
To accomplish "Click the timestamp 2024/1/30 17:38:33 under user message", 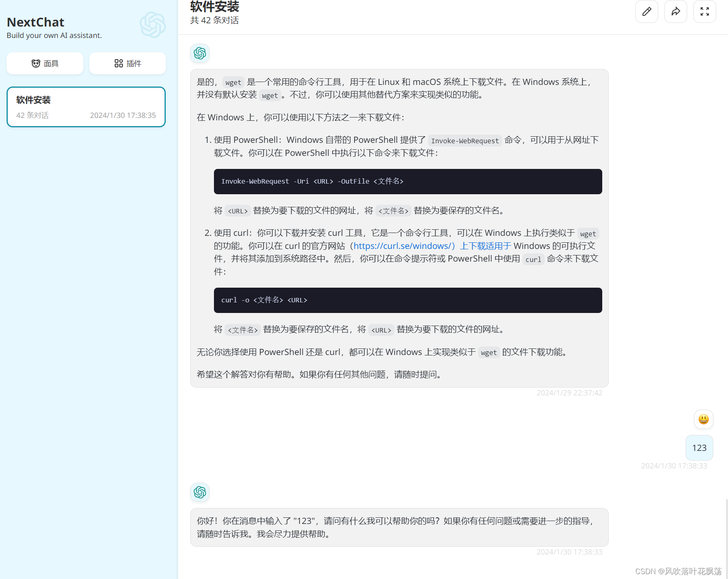I will click(674, 466).
